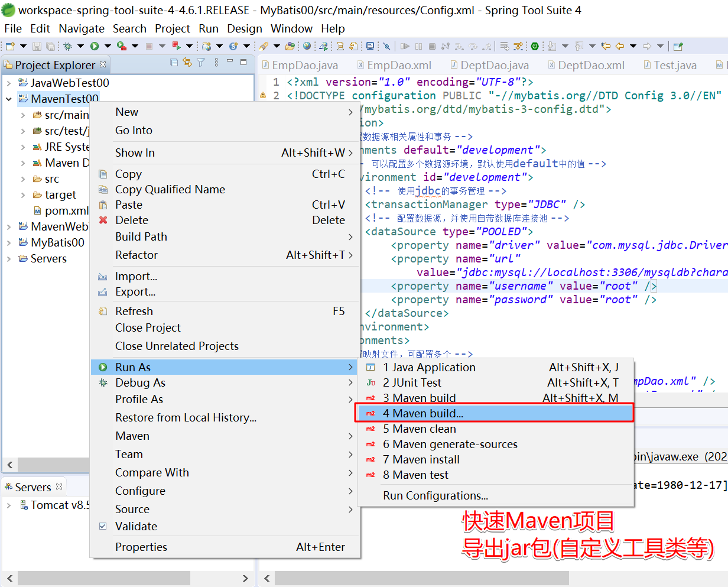This screenshot has height=587, width=728.
Task: Choose Copy Qualified Name in context menu
Action: [x=225, y=189]
